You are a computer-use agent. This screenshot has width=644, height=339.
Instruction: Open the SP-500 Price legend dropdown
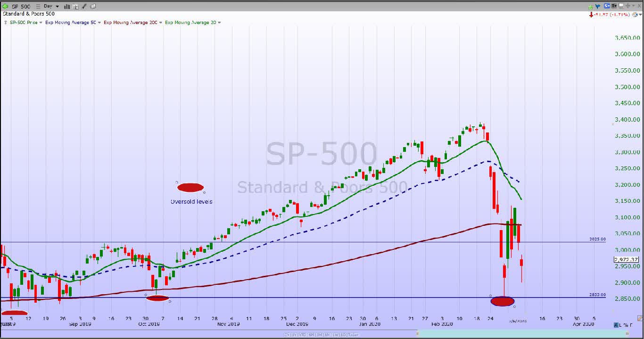[x=41, y=22]
